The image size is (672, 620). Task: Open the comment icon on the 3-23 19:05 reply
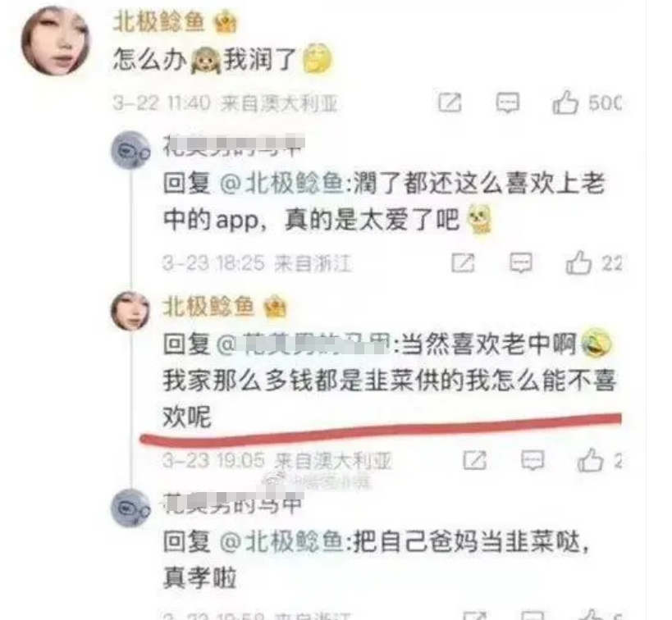coord(533,461)
